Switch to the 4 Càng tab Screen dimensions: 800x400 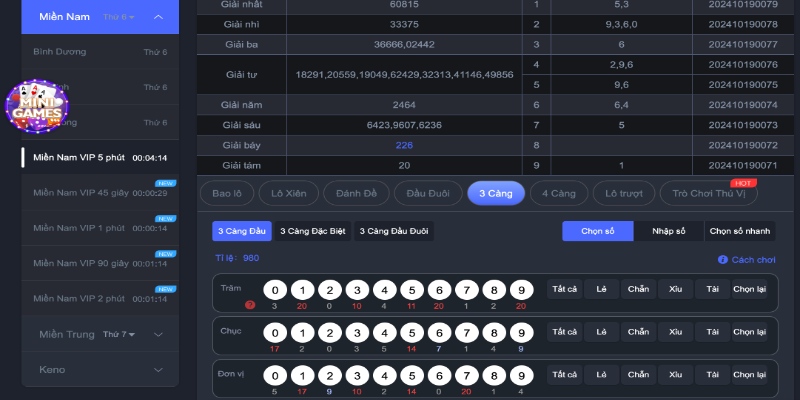[x=558, y=193]
